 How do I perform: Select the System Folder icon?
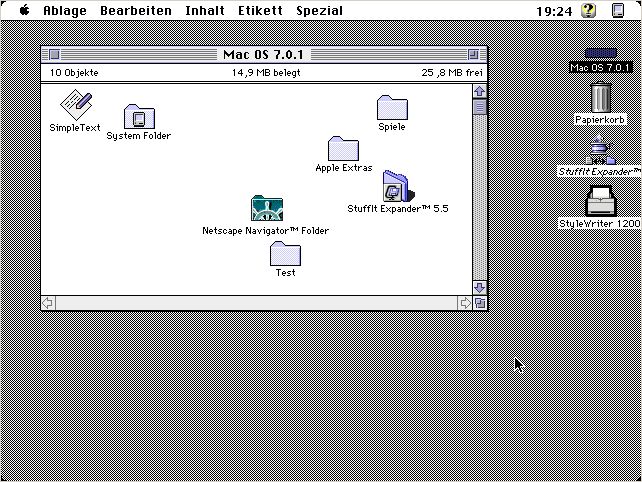[x=139, y=116]
